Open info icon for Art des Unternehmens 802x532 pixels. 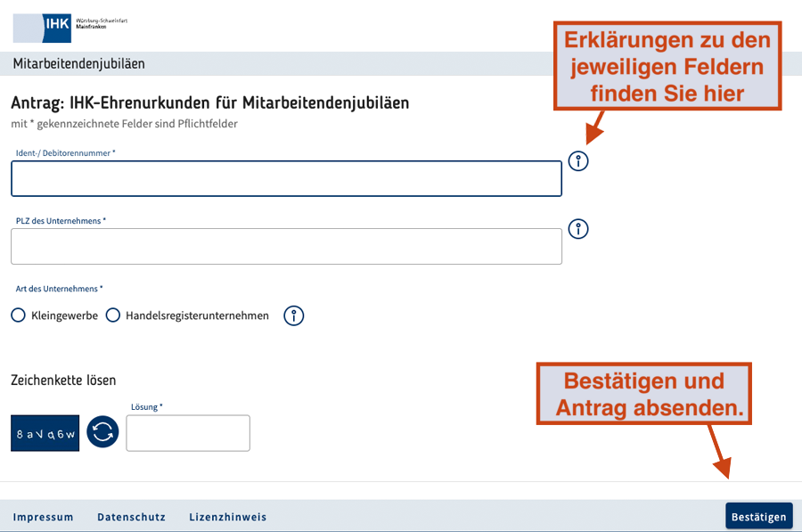(x=293, y=315)
